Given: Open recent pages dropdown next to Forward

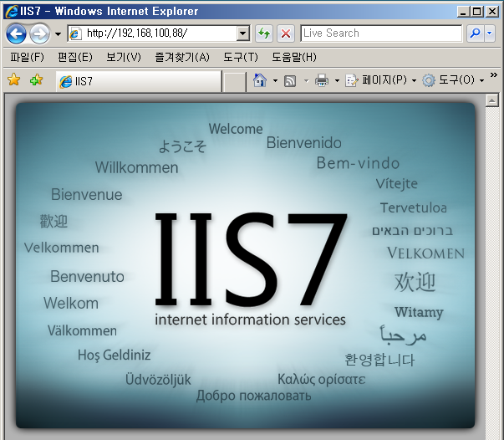Looking at the screenshot, I should point(58,33).
